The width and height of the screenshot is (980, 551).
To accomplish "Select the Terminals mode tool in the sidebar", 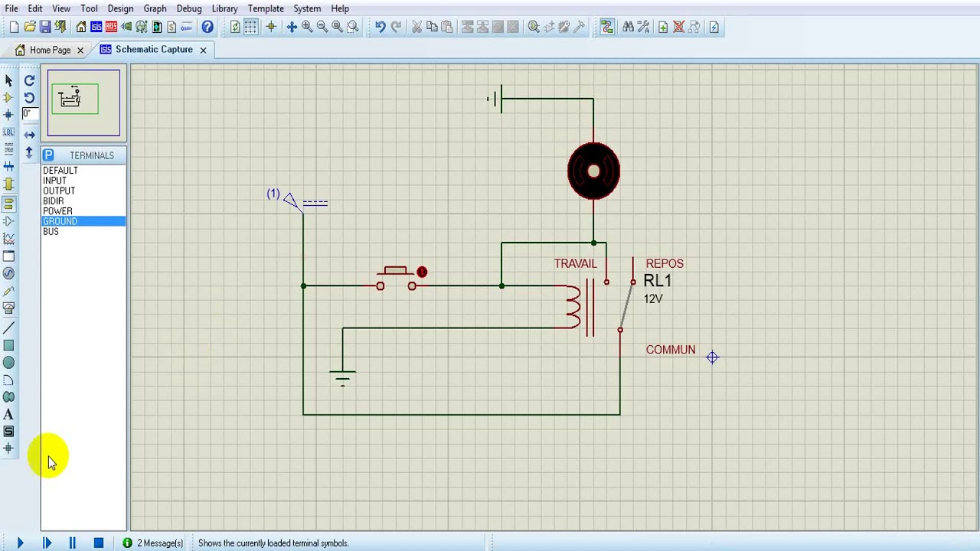I will click(8, 204).
